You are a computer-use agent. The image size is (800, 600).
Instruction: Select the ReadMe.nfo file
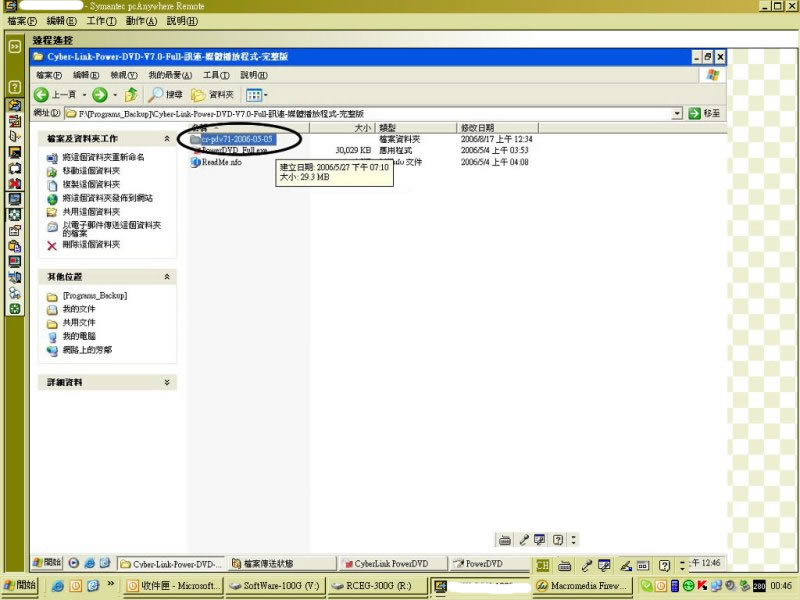[221, 162]
